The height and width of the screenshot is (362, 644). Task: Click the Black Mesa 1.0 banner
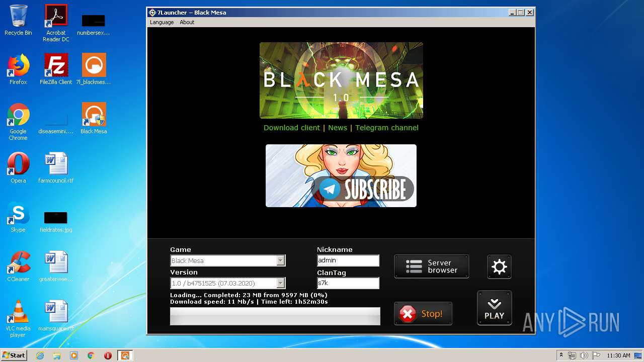(341, 80)
